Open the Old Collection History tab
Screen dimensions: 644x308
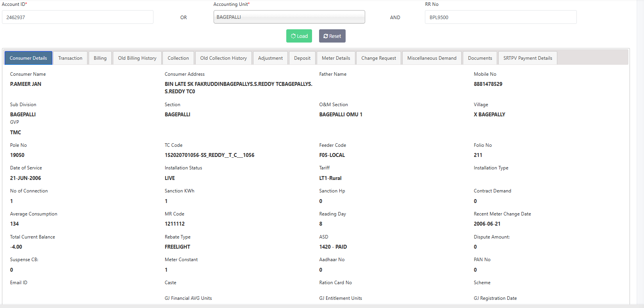223,58
